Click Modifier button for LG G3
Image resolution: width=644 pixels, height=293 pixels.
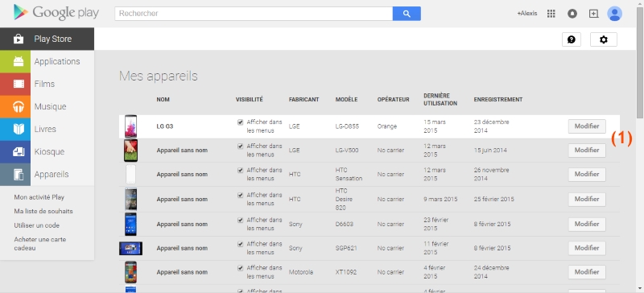pos(587,126)
